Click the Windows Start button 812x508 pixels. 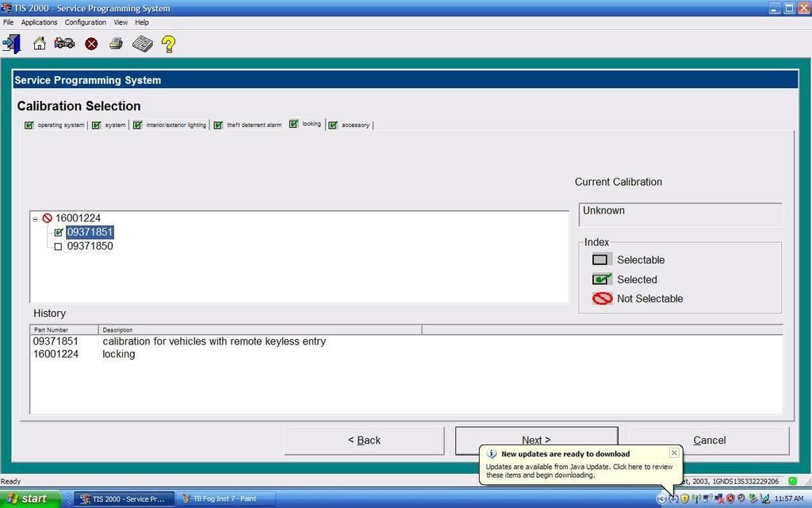(31, 498)
